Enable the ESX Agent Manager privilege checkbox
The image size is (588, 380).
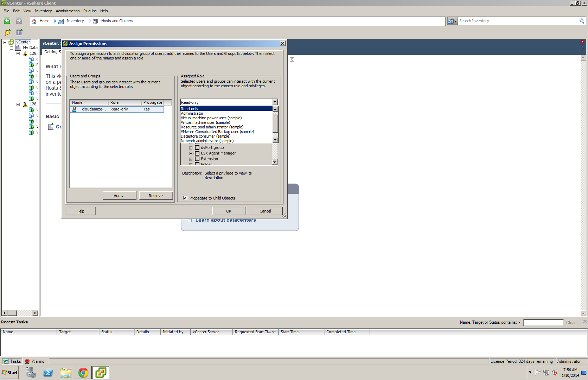(197, 153)
